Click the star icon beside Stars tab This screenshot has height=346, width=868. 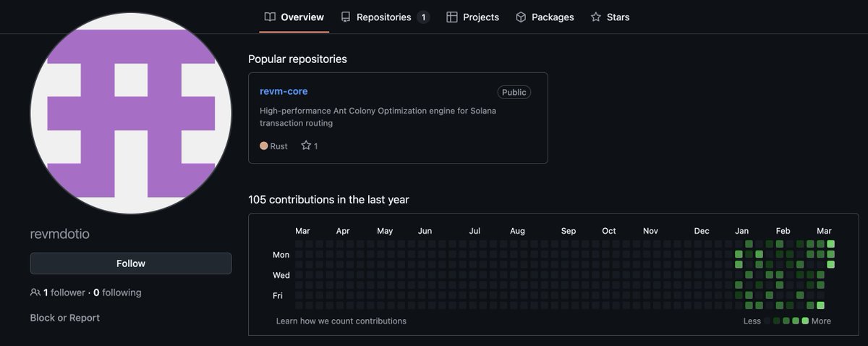(x=596, y=17)
